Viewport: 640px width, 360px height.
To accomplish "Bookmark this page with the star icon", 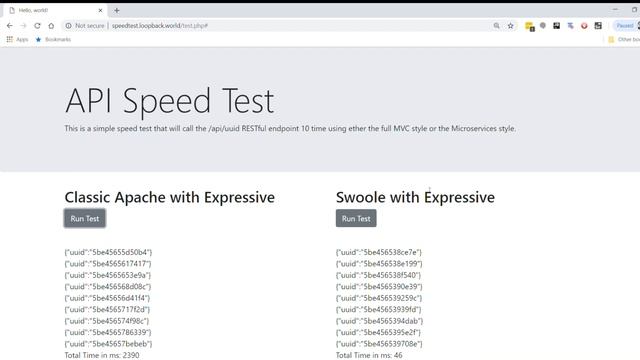I will [510, 26].
